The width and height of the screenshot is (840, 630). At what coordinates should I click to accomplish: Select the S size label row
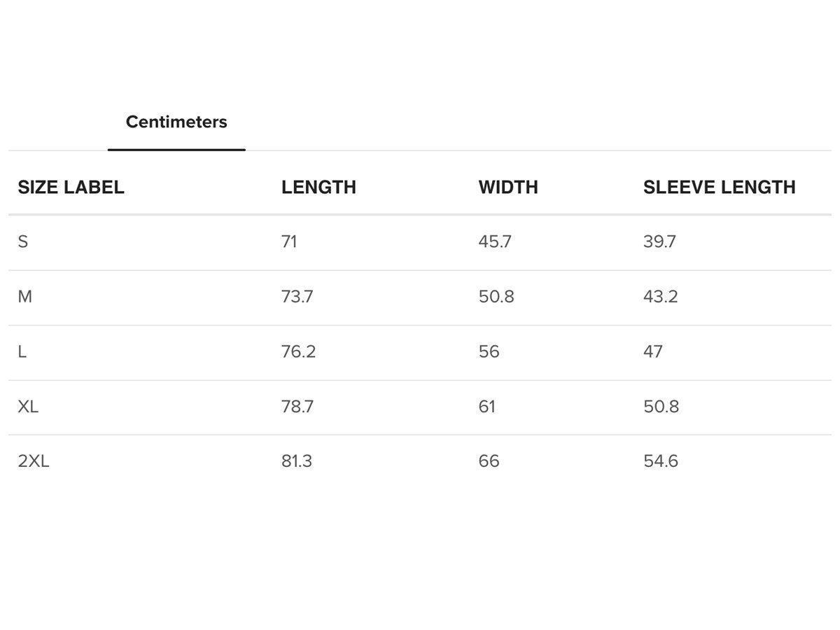23,242
